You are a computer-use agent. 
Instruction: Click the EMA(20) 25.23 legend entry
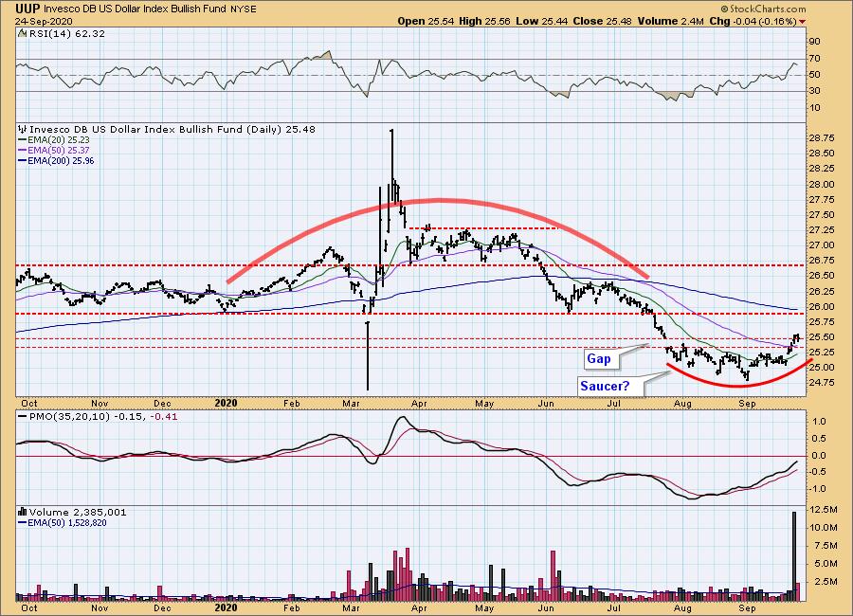[54, 140]
